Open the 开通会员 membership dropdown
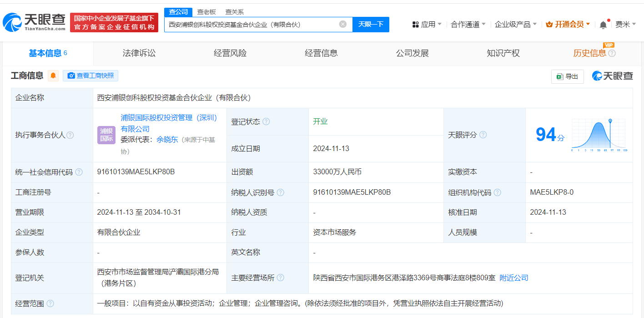644x318 pixels. (x=568, y=24)
